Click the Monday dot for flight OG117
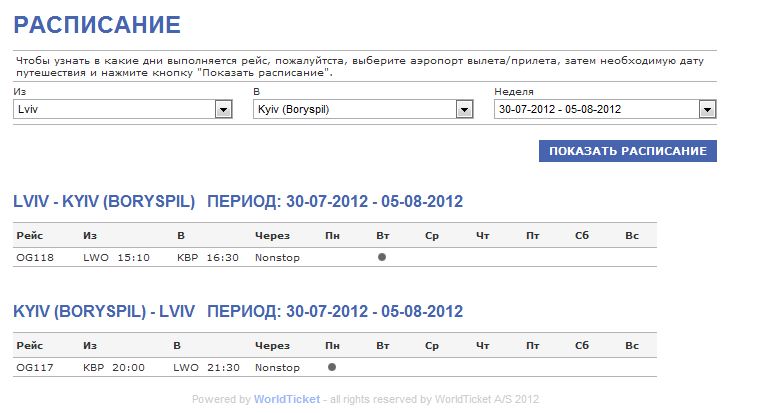 click(332, 367)
